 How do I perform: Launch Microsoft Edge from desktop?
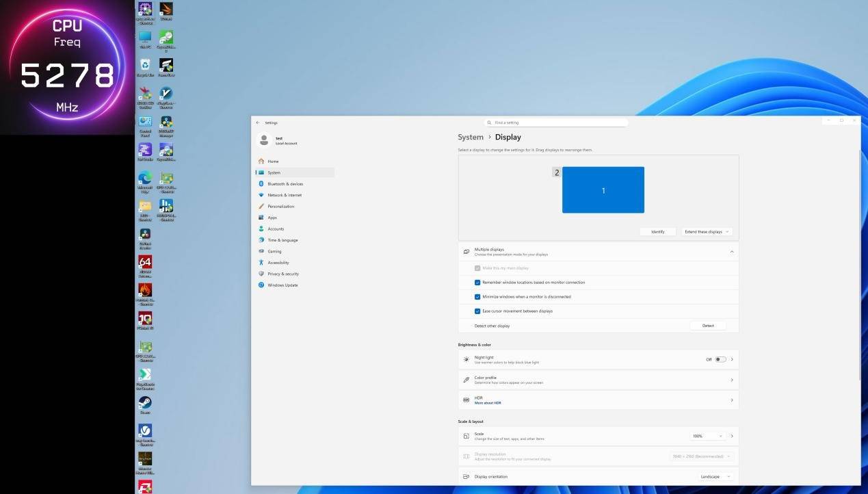tap(145, 178)
